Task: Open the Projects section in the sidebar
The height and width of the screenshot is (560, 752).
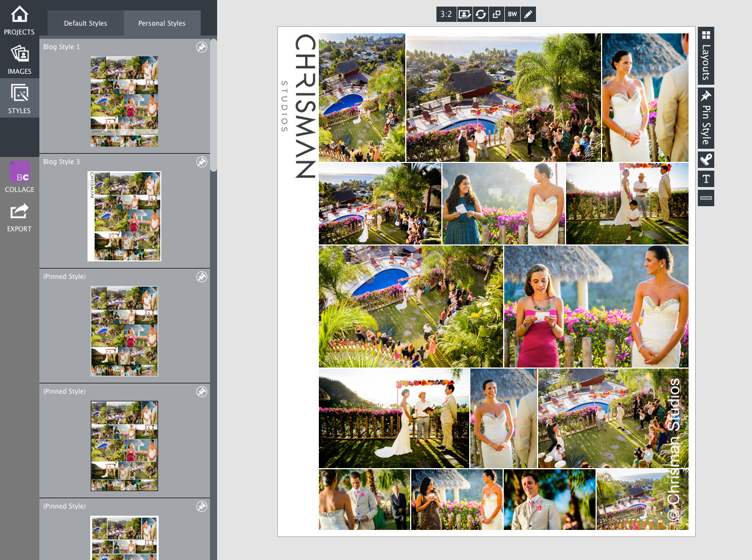Action: click(x=19, y=20)
